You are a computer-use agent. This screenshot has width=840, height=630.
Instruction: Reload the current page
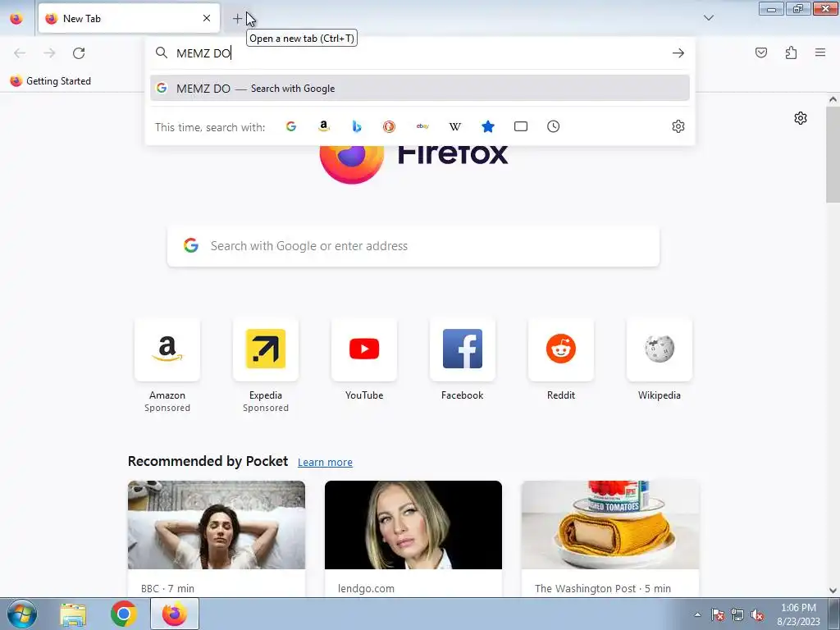pos(79,53)
